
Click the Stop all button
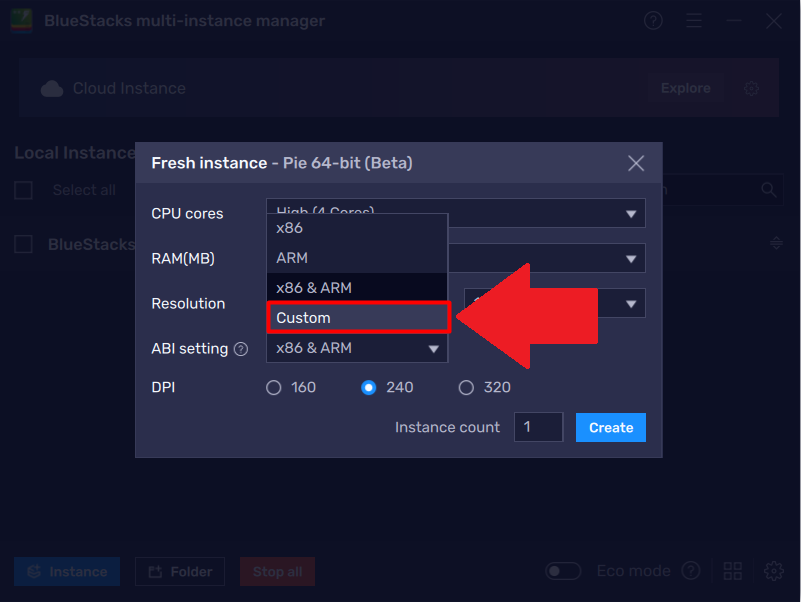point(277,571)
